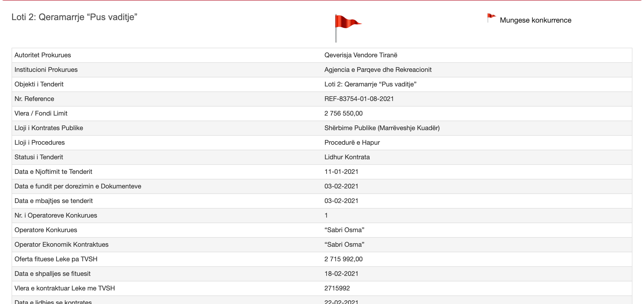Click the Fondi Limit value 2 756 550,00

(343, 114)
